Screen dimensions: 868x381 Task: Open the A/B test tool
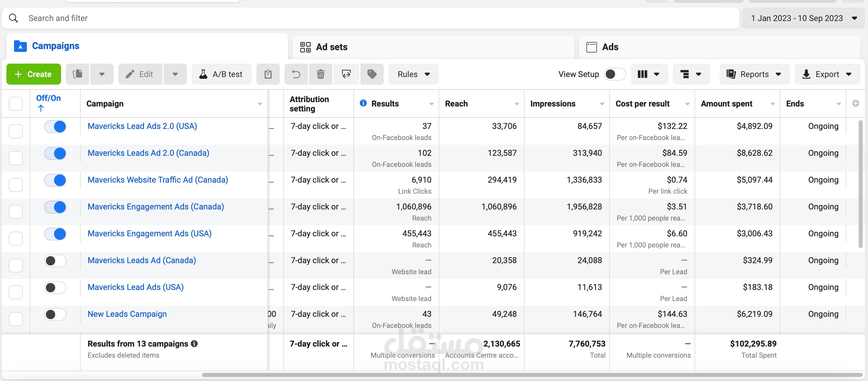click(x=221, y=74)
